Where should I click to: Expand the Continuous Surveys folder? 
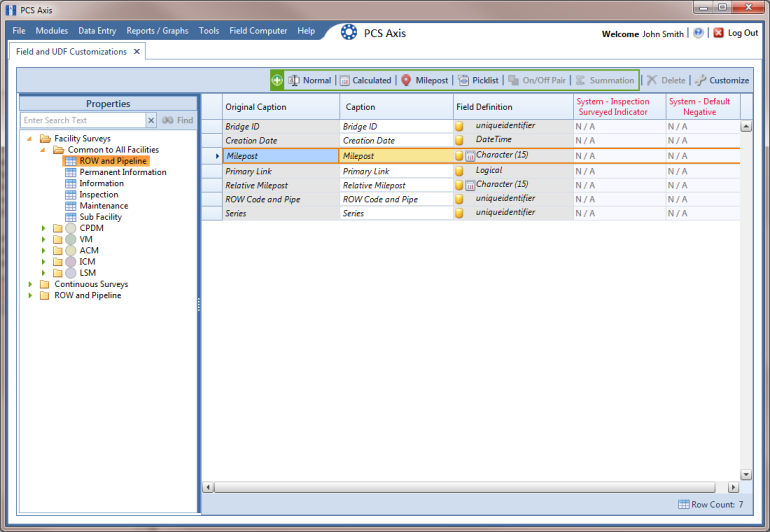click(x=30, y=284)
